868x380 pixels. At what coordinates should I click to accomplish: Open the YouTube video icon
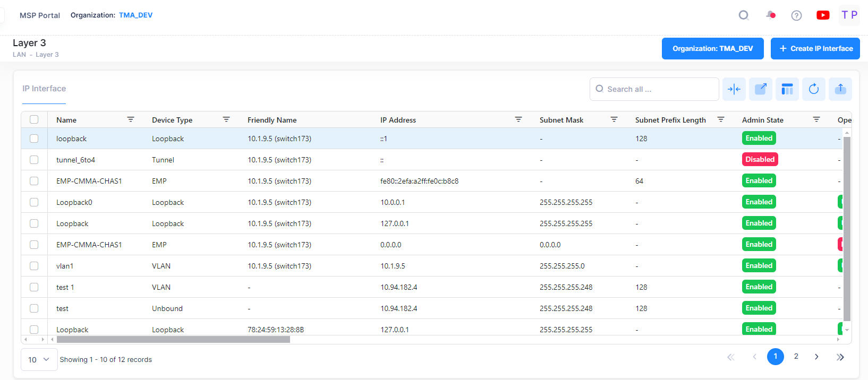(x=823, y=15)
